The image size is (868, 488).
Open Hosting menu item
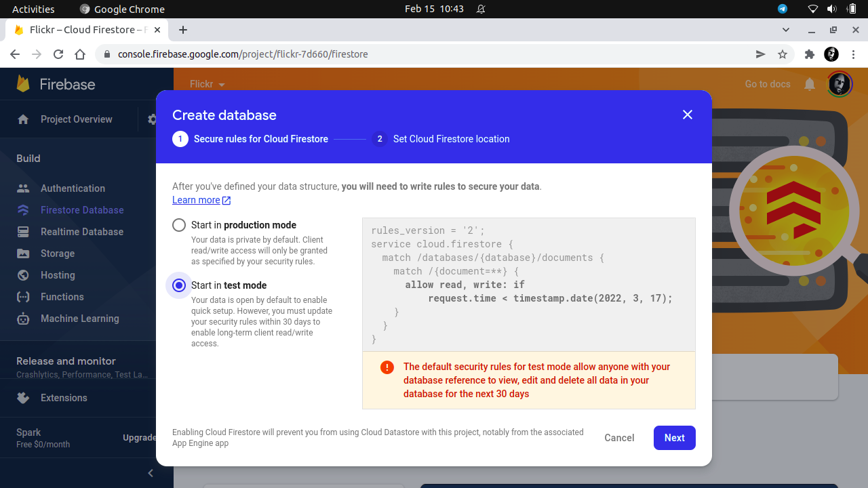[x=58, y=275]
